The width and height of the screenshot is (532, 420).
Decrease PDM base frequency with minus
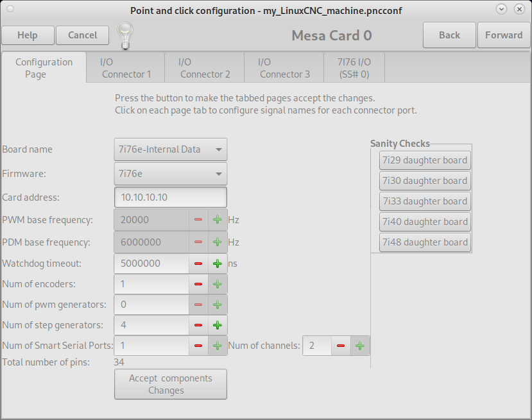(198, 242)
